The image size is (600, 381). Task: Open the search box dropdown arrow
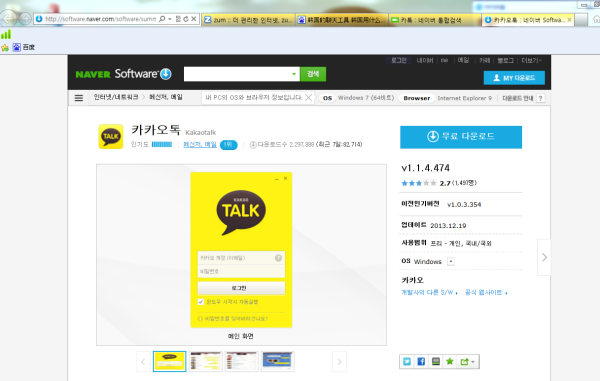[294, 74]
